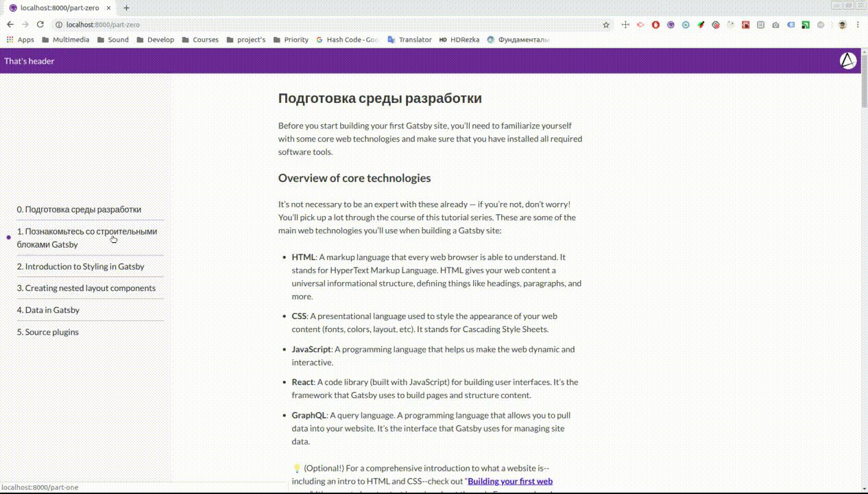Open site information icon in address bar
This screenshot has height=494, width=868.
[x=59, y=25]
